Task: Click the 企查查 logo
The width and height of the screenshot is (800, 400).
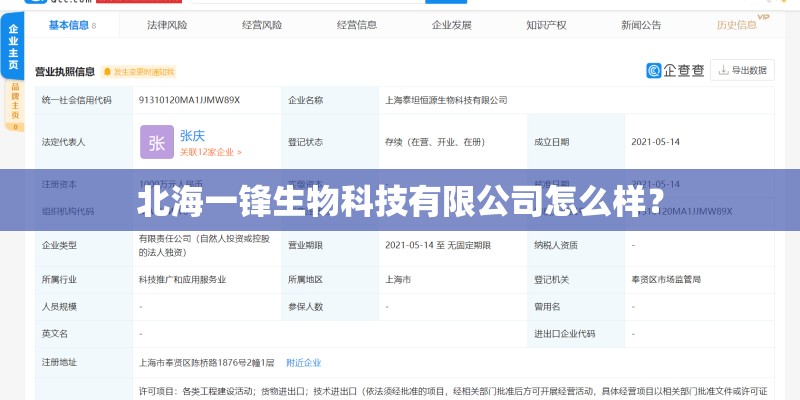Action: (675, 70)
